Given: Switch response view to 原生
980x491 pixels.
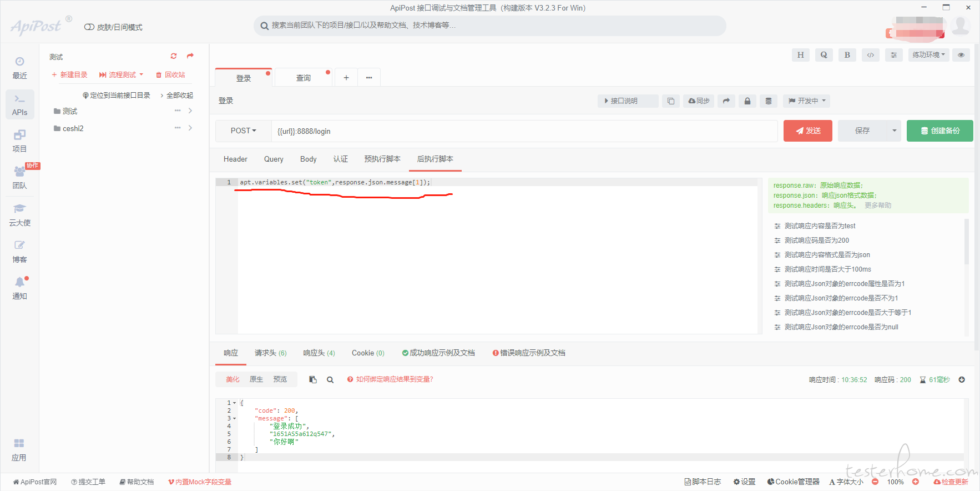Looking at the screenshot, I should [256, 380].
